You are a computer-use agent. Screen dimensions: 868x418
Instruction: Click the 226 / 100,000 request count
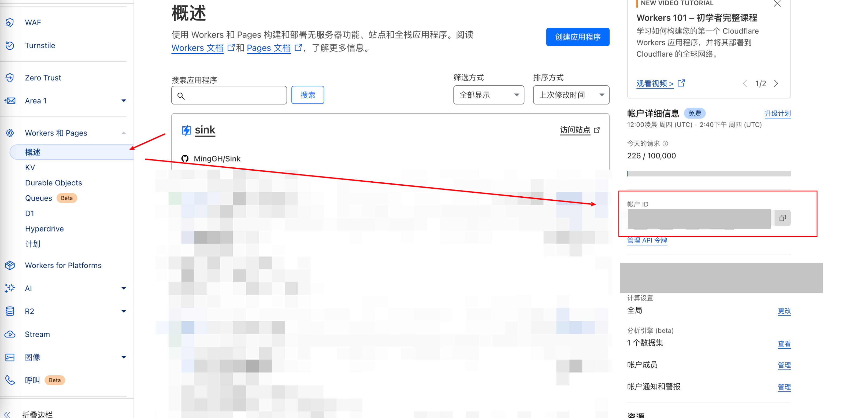click(651, 156)
